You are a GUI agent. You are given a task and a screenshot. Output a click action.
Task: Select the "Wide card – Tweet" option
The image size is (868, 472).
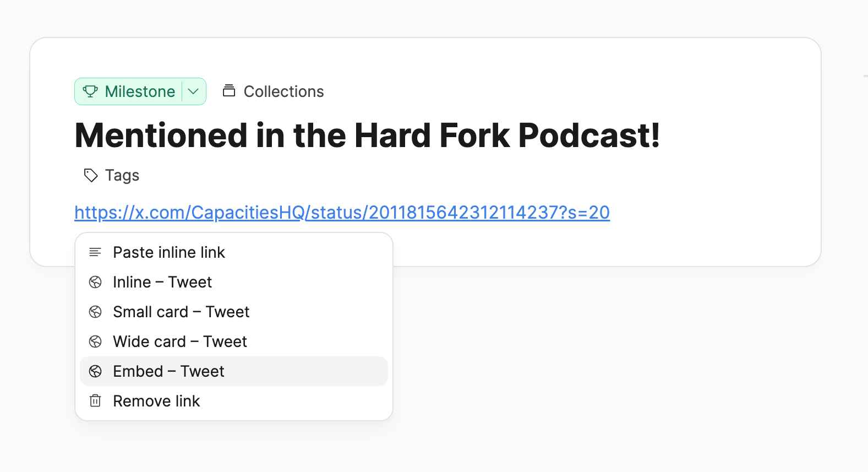tap(180, 341)
